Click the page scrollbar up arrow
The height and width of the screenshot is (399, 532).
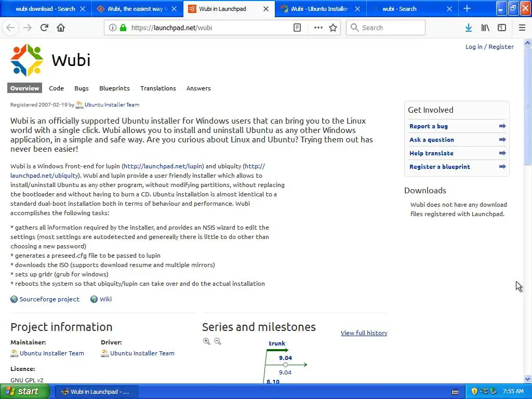pyautogui.click(x=528, y=43)
